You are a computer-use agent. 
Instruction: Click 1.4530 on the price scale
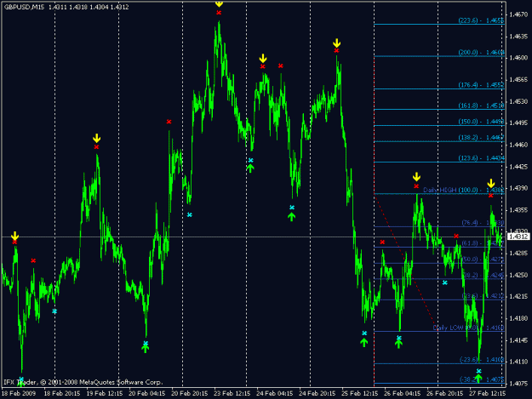[x=518, y=101]
